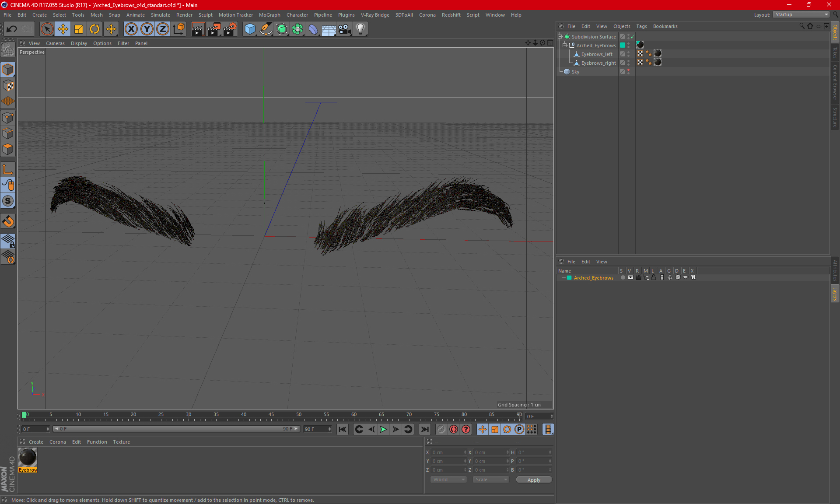Toggle Sky visibility dots
840x504 pixels.
[629, 71]
